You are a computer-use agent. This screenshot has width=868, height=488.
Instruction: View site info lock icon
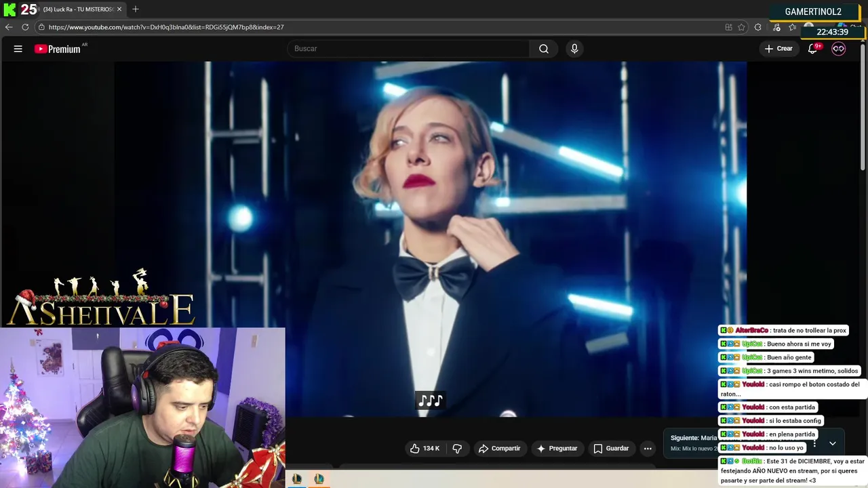41,27
